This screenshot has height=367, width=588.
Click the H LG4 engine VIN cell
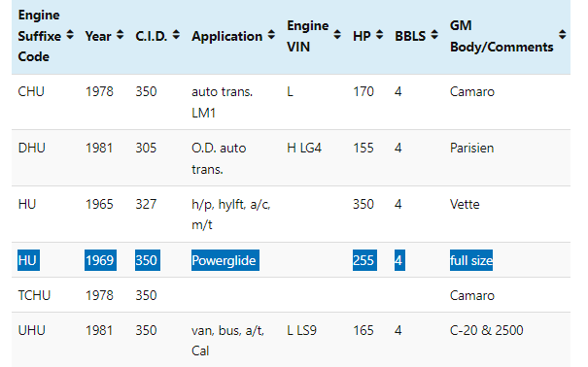(x=304, y=148)
